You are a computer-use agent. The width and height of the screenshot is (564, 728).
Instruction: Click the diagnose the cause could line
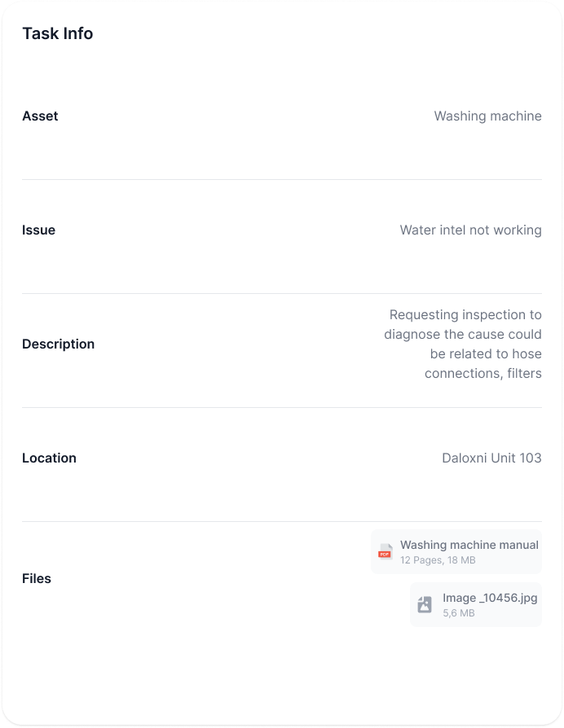tap(463, 335)
